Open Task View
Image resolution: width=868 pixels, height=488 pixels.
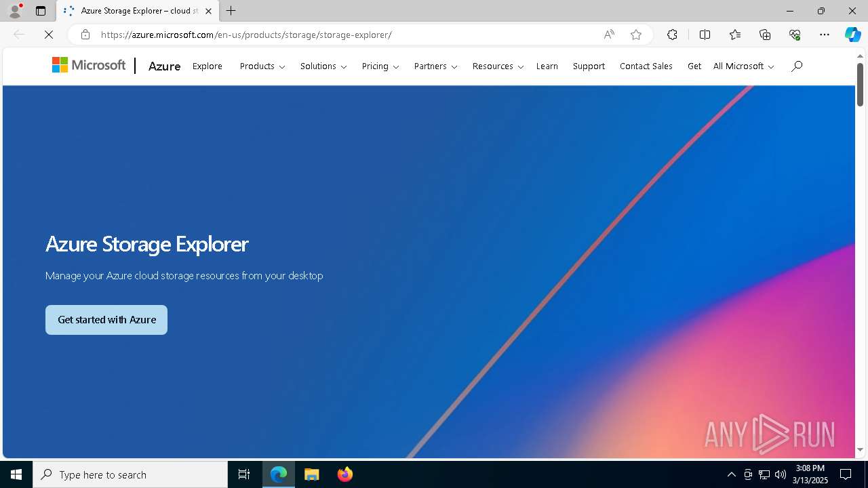tap(244, 474)
